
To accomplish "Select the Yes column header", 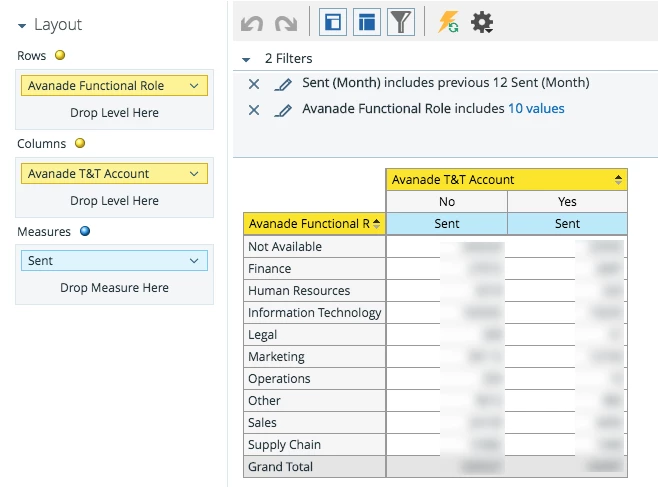I will pyautogui.click(x=567, y=202).
